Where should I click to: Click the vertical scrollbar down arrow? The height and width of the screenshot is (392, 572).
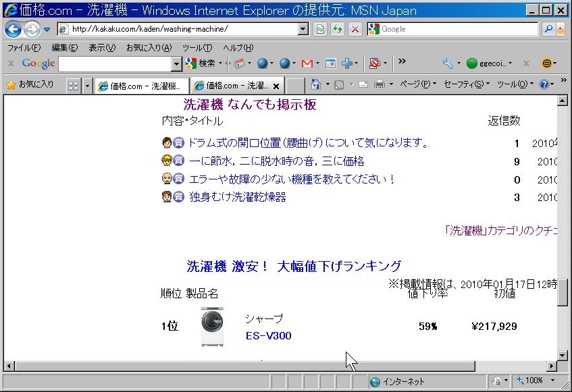[x=562, y=355]
